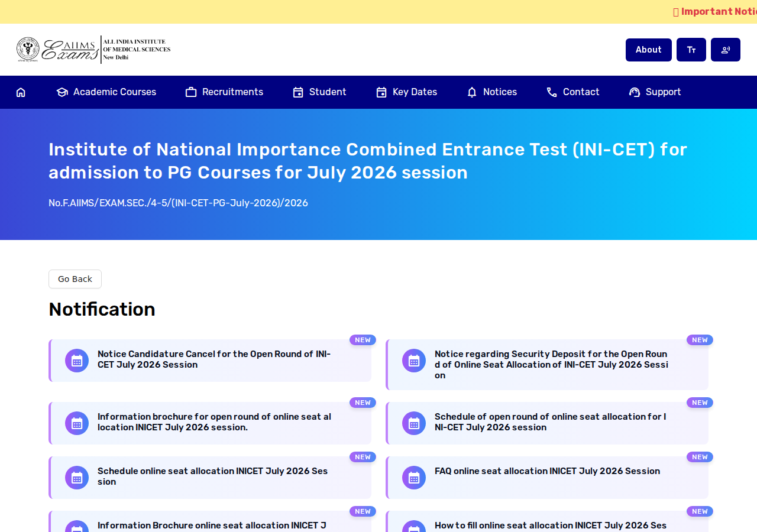This screenshot has width=757, height=532.
Task: Open Schedule online seat allocation INICET link
Action: pos(213,476)
